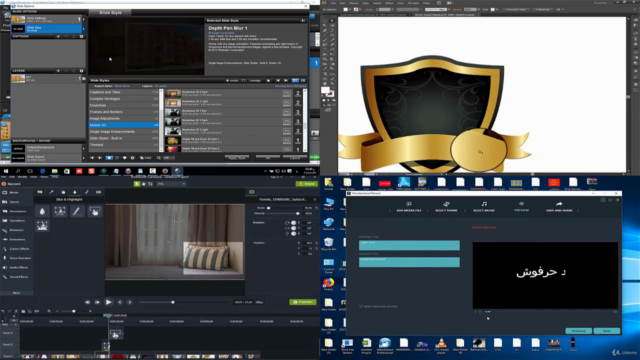The width and height of the screenshot is (640, 360).
Task: Expand Slide Settings arrow in ProShow
Action: point(84,19)
